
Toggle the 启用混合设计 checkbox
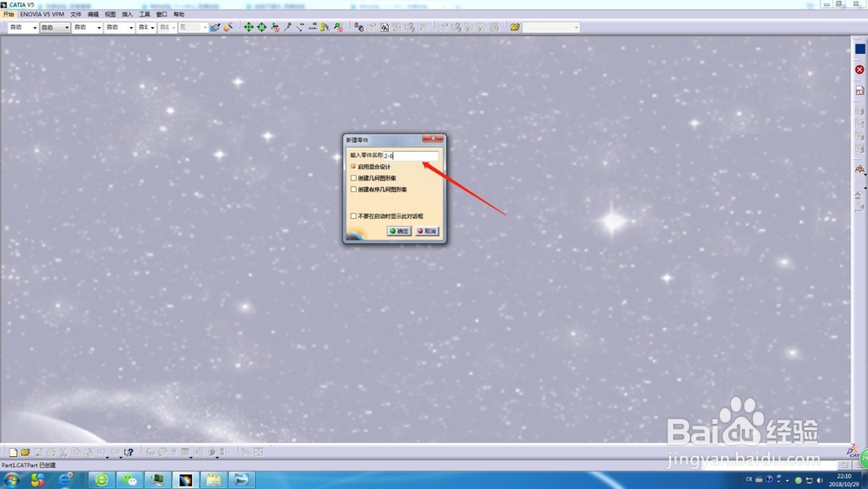[x=353, y=167]
